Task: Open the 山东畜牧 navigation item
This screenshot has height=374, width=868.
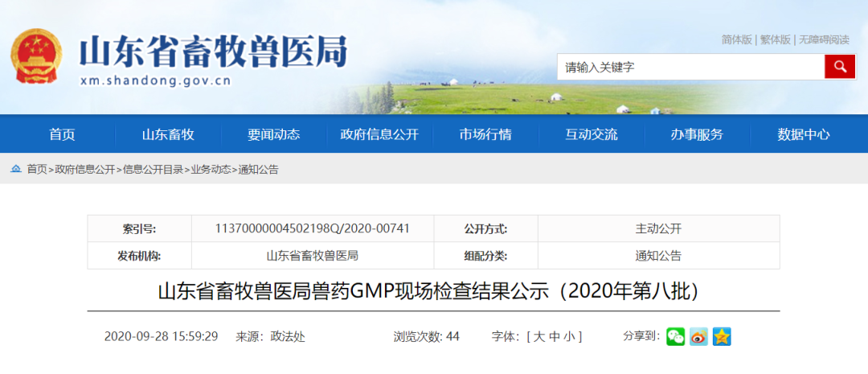Action: (x=168, y=134)
